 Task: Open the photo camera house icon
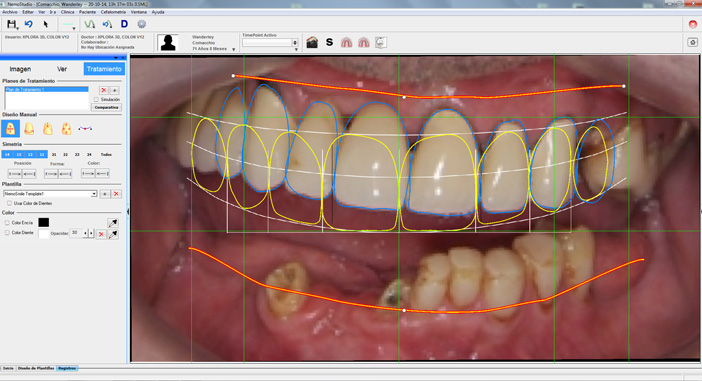click(312, 43)
